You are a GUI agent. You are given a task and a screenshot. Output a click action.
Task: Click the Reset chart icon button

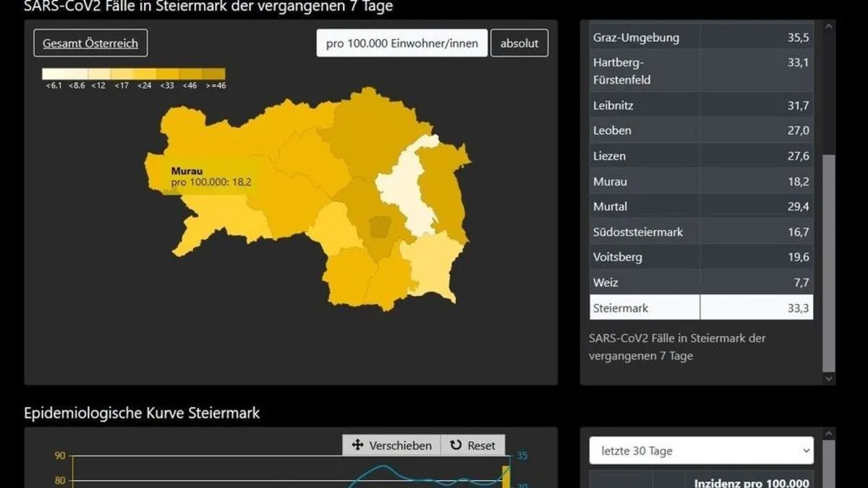[x=473, y=445]
